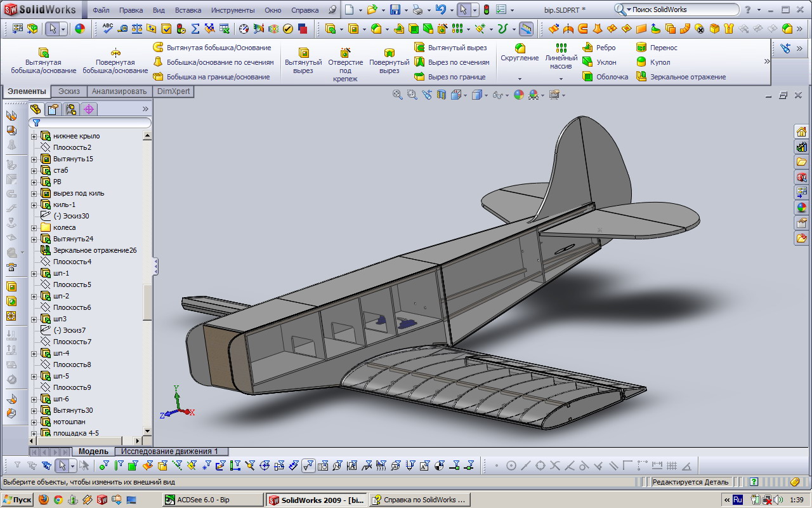Screen dimensions: 812x508
Task: Click Вырез по сечениям lofted cut
Action: click(x=452, y=62)
